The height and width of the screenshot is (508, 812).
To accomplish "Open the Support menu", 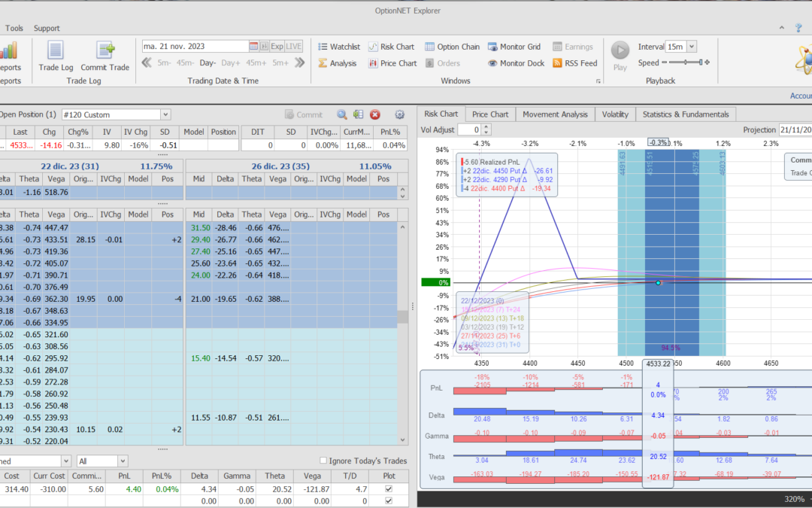I will tap(47, 28).
